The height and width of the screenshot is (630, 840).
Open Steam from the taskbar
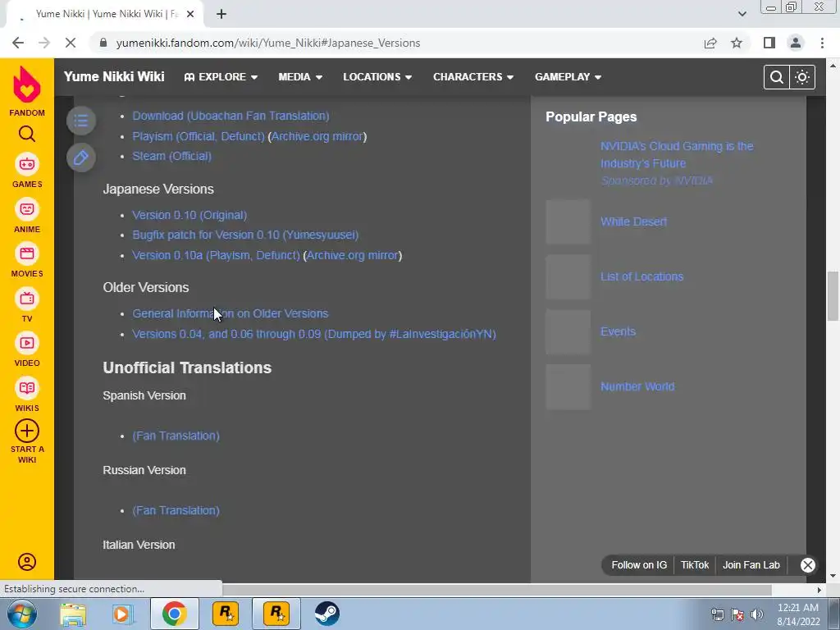(326, 614)
